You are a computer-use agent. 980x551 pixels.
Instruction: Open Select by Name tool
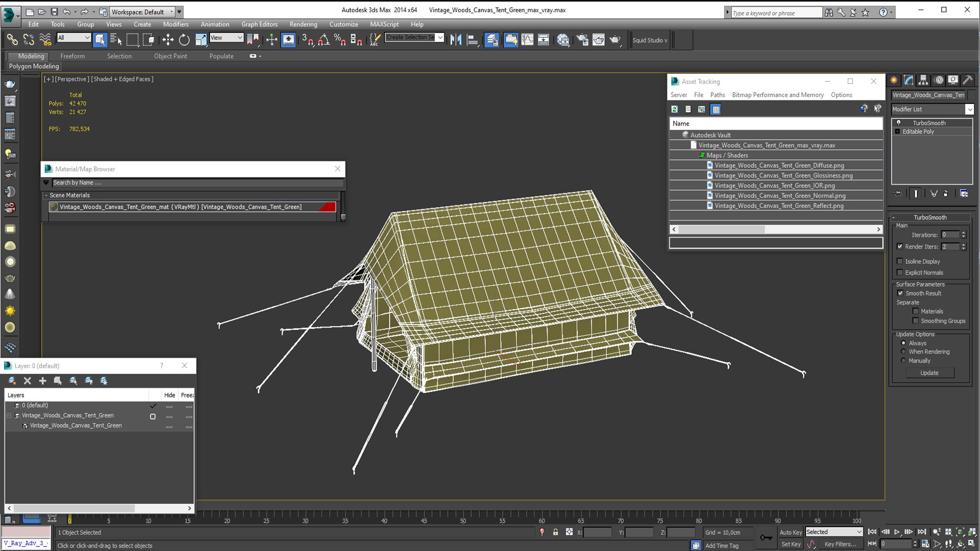tap(116, 40)
